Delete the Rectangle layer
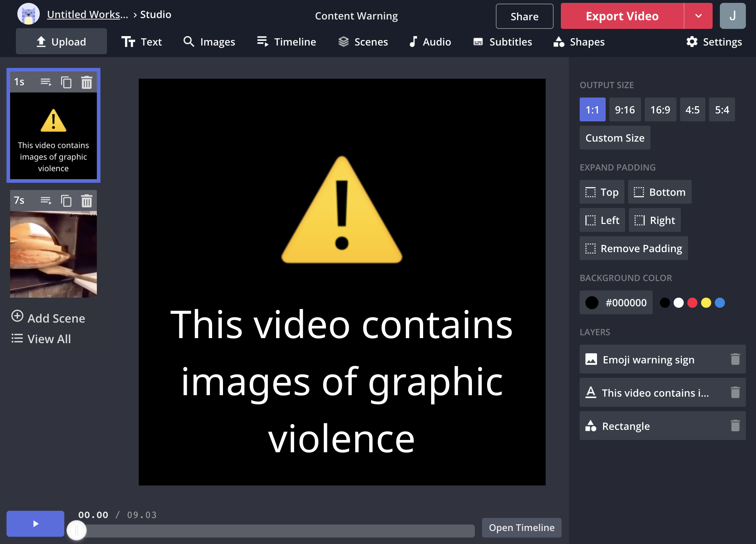Viewport: 756px width, 544px height. coord(735,426)
